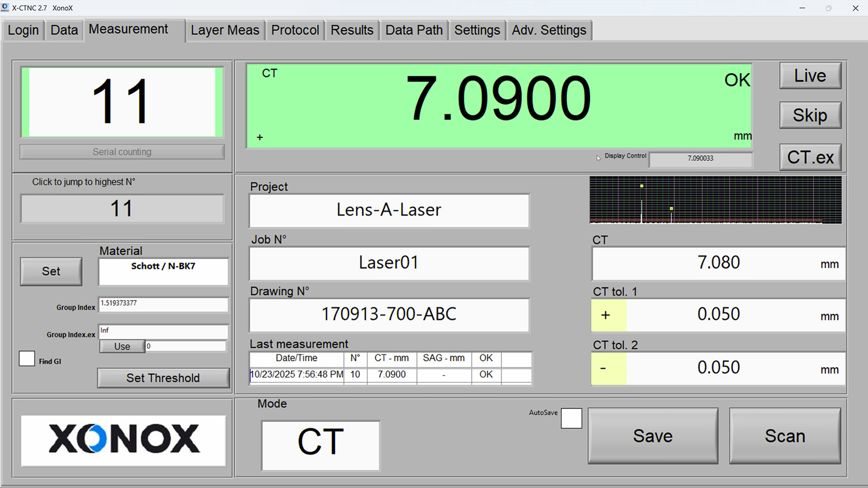The image size is (868, 488).
Task: Enable the AutoSave checkbox
Action: click(x=571, y=418)
